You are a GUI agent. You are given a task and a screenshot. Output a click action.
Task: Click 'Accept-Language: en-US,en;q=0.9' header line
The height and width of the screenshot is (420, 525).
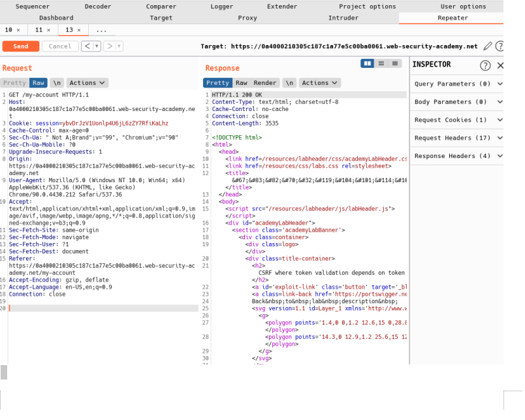[60, 287]
